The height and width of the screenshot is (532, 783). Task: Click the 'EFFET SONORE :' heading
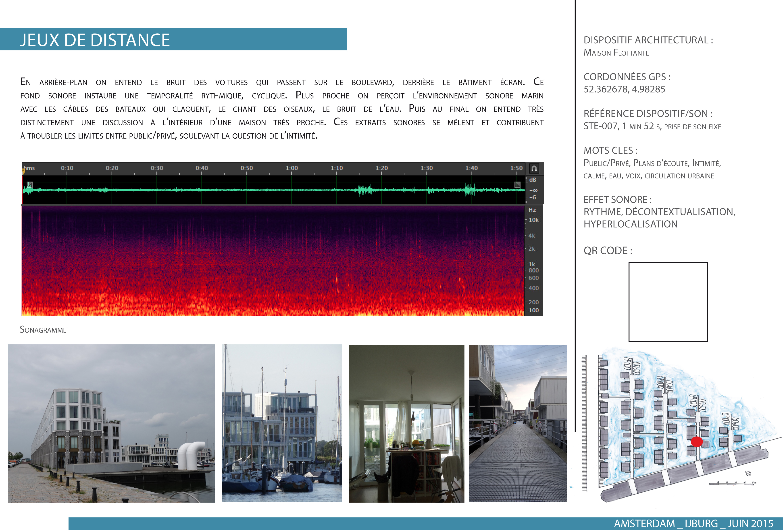coord(618,199)
